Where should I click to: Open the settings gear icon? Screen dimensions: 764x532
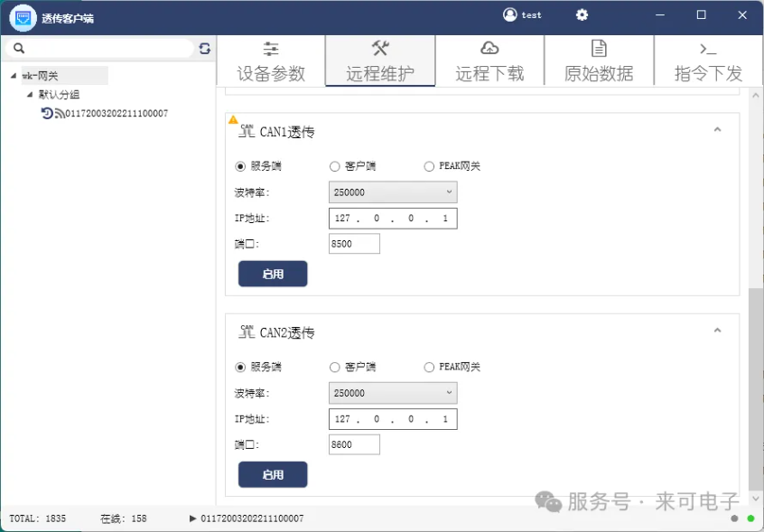click(x=582, y=15)
